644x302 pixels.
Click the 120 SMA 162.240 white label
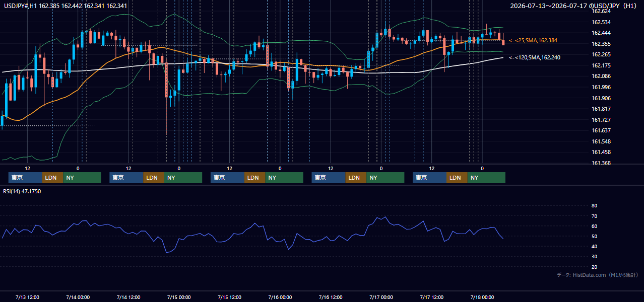click(x=534, y=57)
